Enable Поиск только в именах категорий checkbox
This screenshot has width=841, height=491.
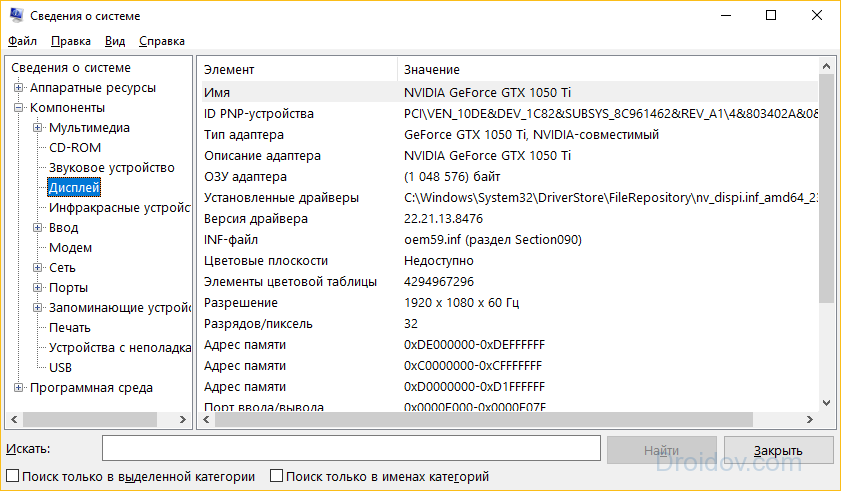point(276,476)
